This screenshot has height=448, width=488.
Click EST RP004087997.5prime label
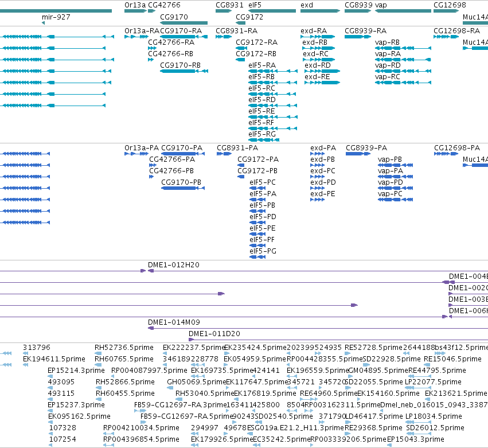(x=150, y=371)
